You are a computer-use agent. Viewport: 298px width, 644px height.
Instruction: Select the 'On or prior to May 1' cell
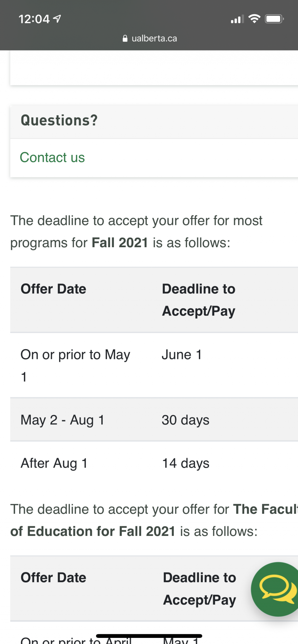tap(76, 365)
